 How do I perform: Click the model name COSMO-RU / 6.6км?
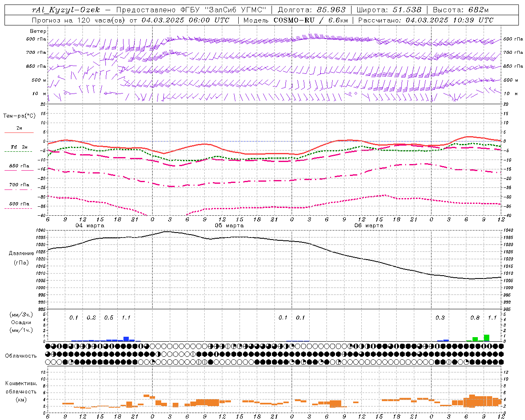310,20
